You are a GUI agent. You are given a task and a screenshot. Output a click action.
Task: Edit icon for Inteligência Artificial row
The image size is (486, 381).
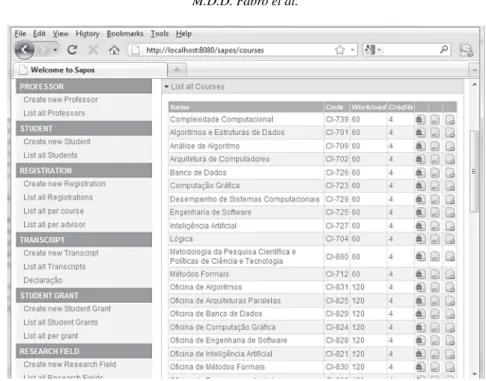coord(435,226)
